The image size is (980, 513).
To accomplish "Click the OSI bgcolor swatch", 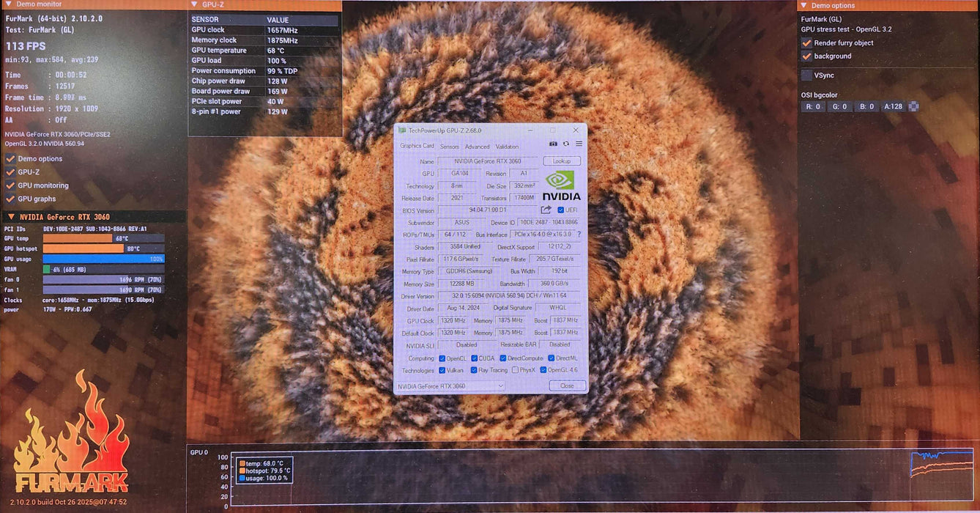I will (913, 106).
